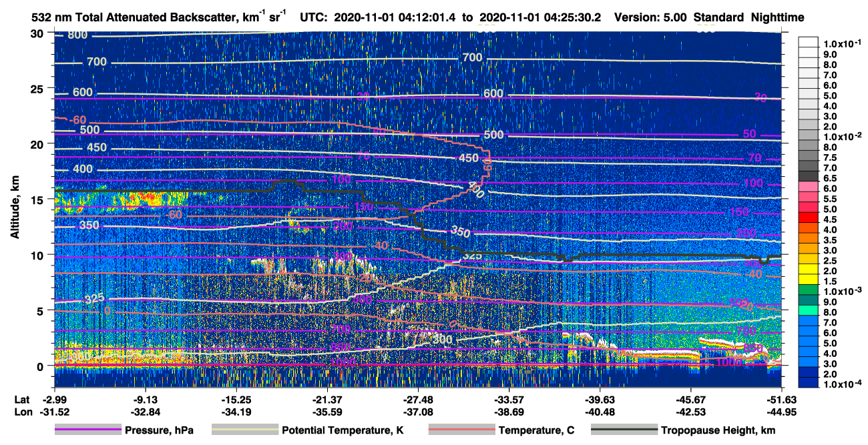Click the 'Temperature, C' legend label

pos(536,430)
